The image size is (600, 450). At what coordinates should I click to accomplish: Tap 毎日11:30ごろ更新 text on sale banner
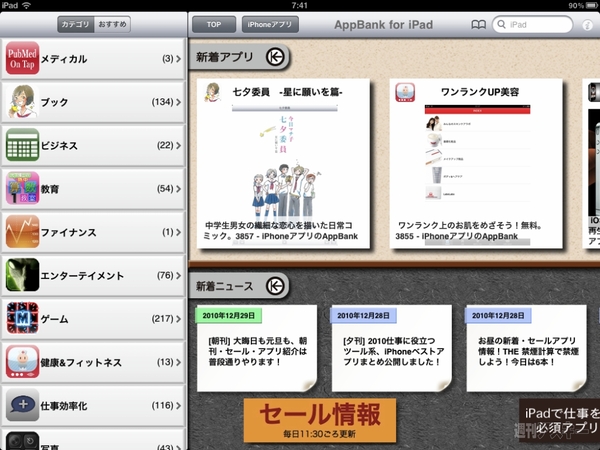click(320, 434)
